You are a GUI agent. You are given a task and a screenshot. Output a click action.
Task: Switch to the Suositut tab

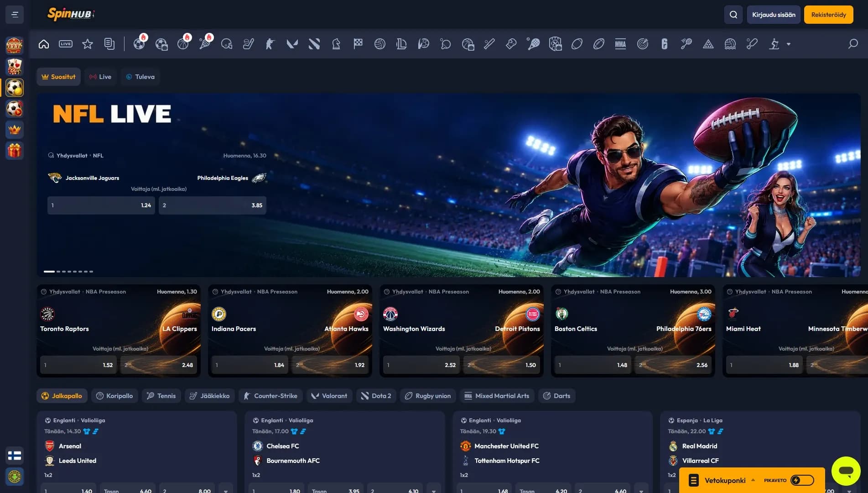pyautogui.click(x=58, y=77)
